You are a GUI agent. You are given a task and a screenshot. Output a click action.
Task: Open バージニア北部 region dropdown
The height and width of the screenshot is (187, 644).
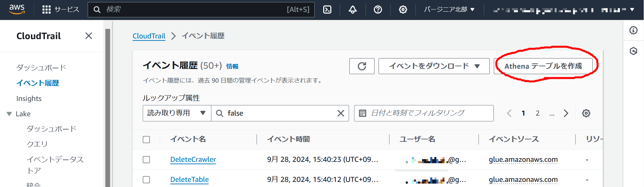coord(449,10)
